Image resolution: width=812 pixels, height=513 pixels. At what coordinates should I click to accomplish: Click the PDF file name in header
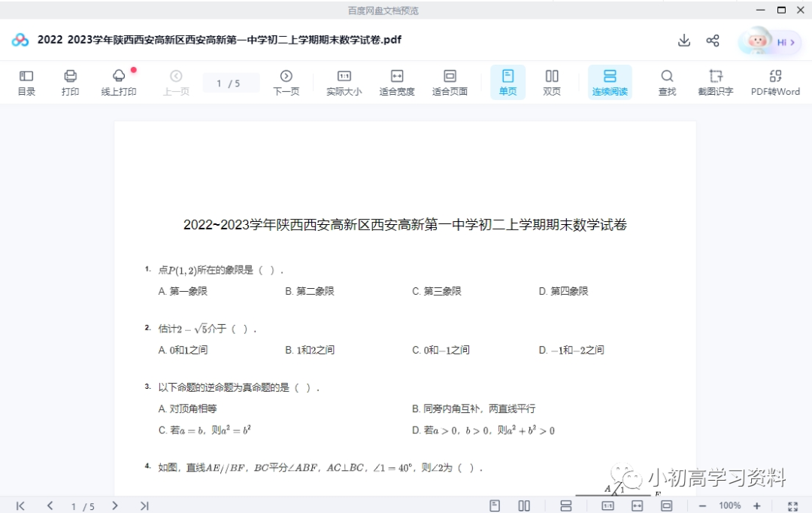point(219,40)
